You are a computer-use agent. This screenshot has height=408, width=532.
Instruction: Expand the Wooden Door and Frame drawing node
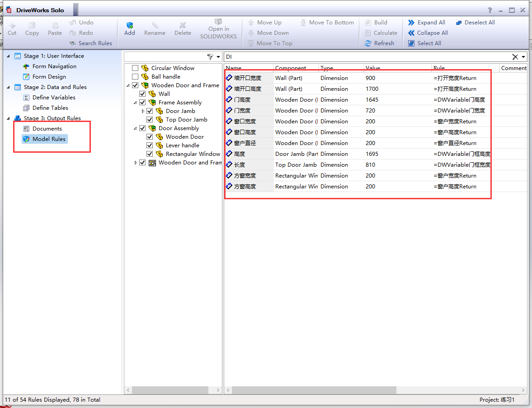tap(136, 163)
